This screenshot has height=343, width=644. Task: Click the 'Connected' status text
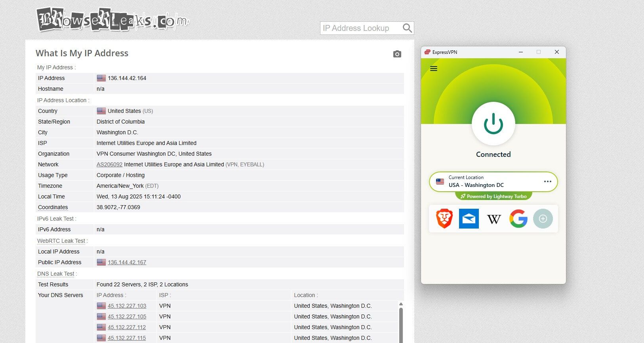pyautogui.click(x=493, y=154)
